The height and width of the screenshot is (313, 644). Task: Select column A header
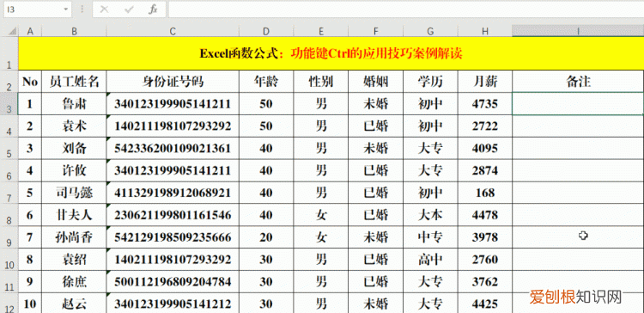[30, 31]
